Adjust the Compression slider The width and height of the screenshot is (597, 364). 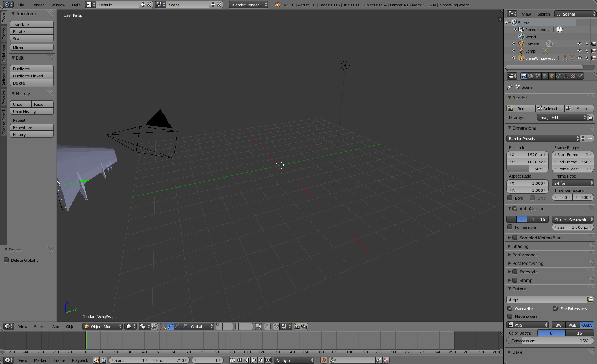click(x=550, y=341)
